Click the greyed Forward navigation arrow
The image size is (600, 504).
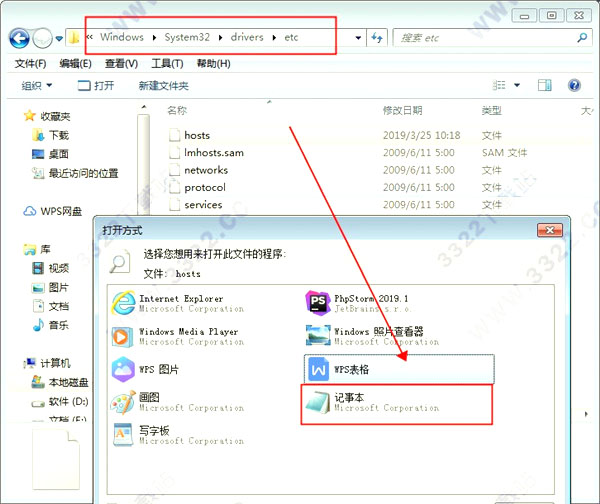tap(42, 38)
